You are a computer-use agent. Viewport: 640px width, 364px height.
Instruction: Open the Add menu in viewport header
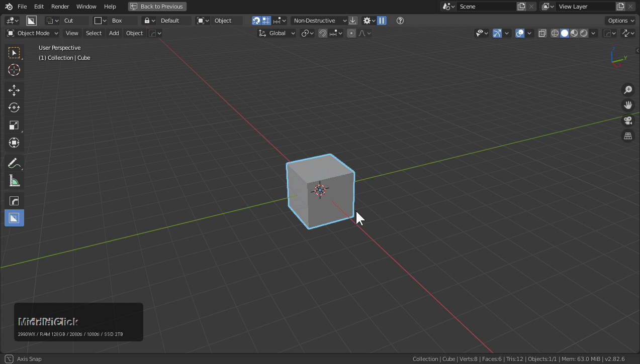(114, 33)
